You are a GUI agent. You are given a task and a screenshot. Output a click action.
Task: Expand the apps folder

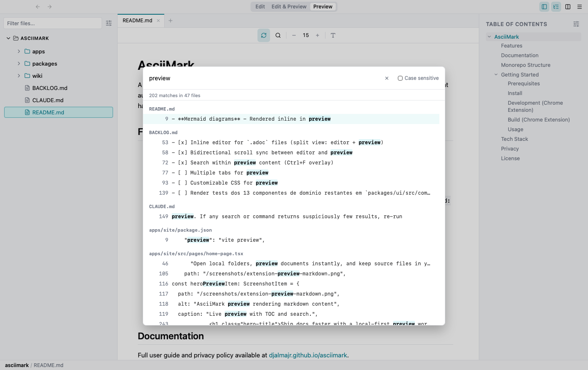pos(19,51)
